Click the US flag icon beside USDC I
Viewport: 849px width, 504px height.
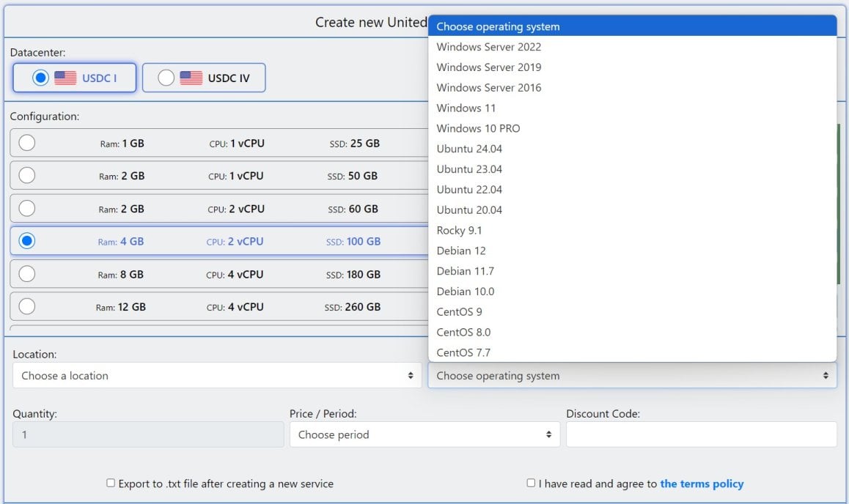tap(65, 78)
